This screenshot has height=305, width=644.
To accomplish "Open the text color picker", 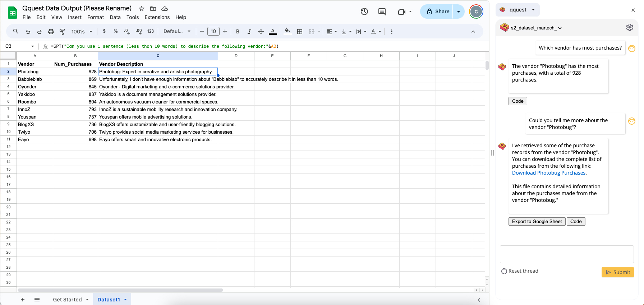I will click(x=273, y=32).
